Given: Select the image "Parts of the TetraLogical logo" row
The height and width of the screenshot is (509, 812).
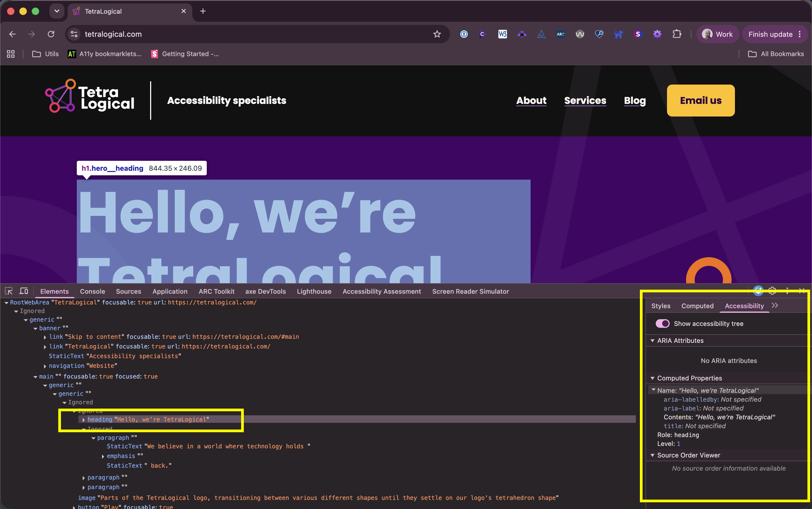Looking at the screenshot, I should click(x=318, y=497).
